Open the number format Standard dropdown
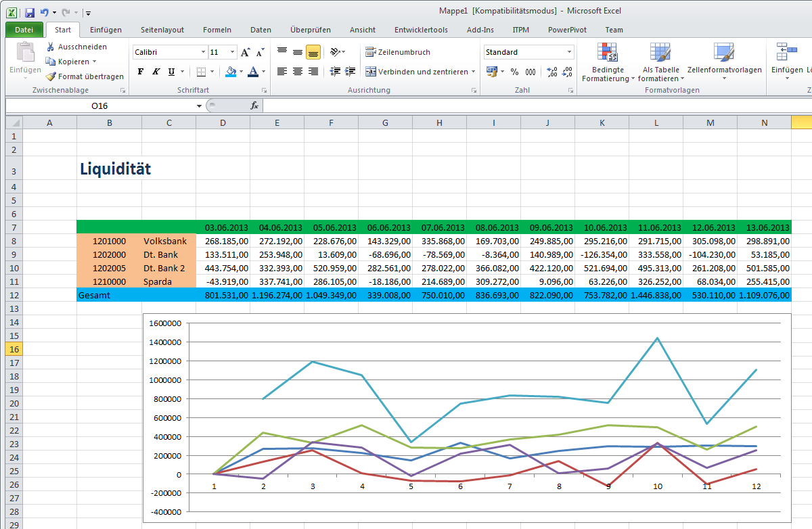 570,52
